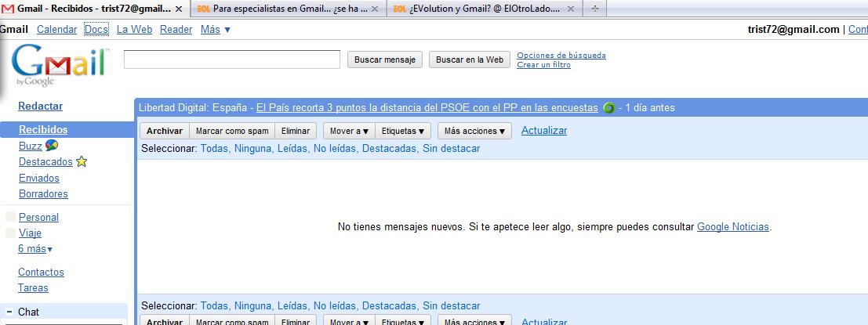Open the Enviados folder
Viewport: 868px width, 325px height.
pyautogui.click(x=39, y=178)
